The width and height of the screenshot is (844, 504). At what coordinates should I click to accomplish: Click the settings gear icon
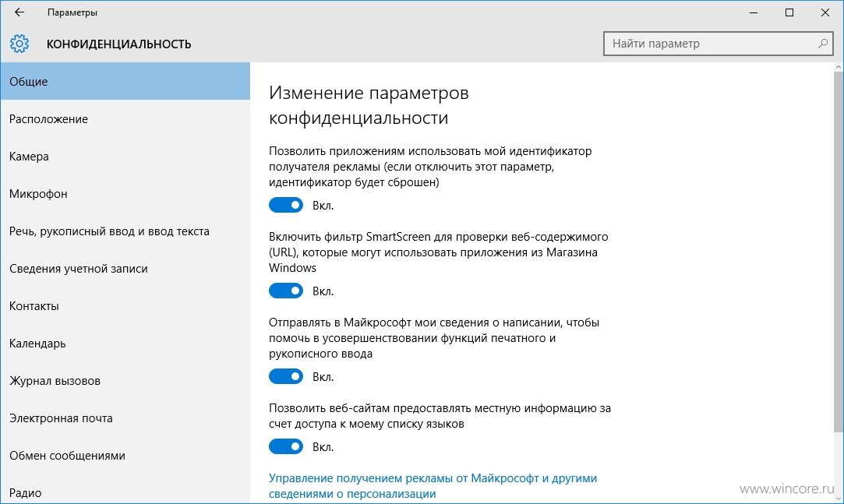pos(19,44)
